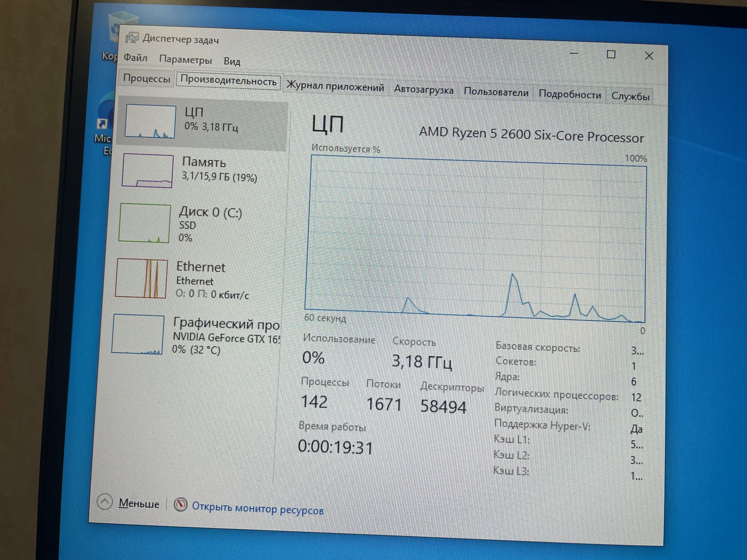Close the Task Manager window
Image resolution: width=747 pixels, height=560 pixels.
pyautogui.click(x=649, y=56)
